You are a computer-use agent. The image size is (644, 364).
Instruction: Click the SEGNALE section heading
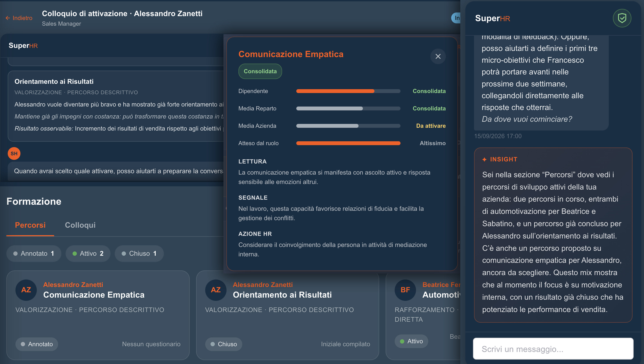[x=253, y=198]
